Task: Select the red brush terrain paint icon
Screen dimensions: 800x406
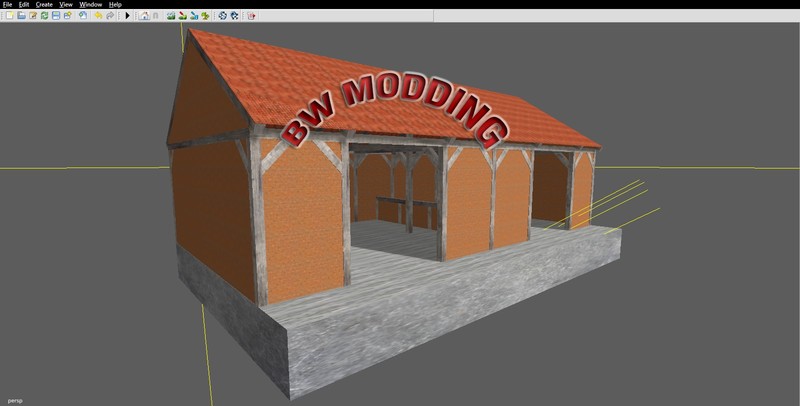Action: point(182,16)
